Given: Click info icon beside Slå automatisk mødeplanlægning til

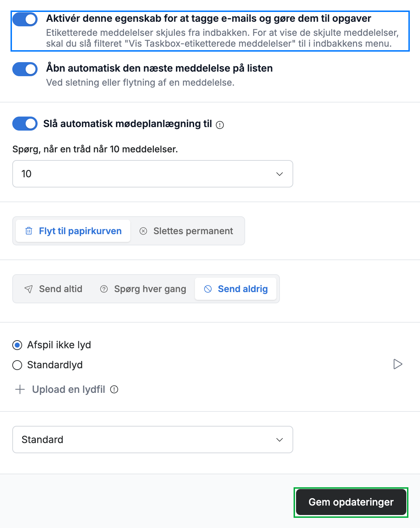Looking at the screenshot, I should click(220, 125).
